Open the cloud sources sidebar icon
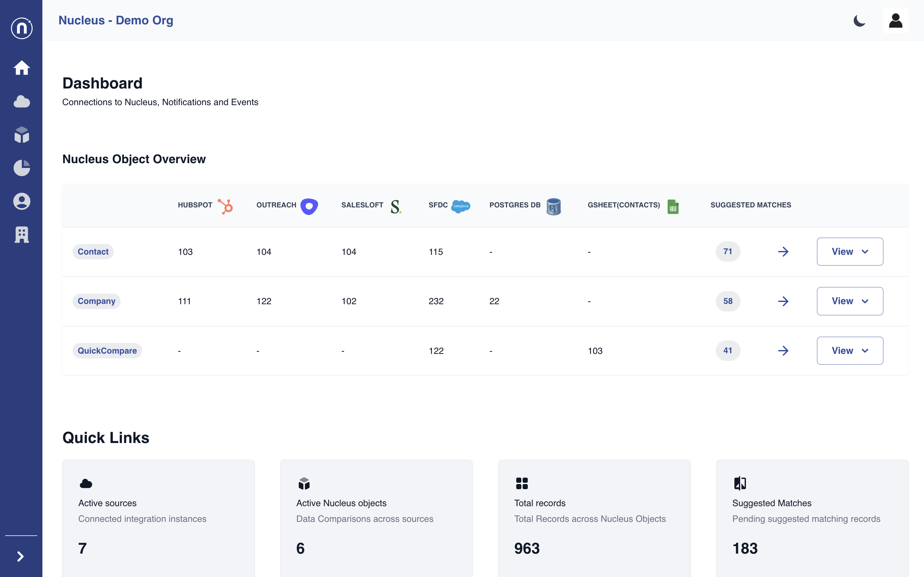Viewport: 924px width, 577px height. pos(22,102)
